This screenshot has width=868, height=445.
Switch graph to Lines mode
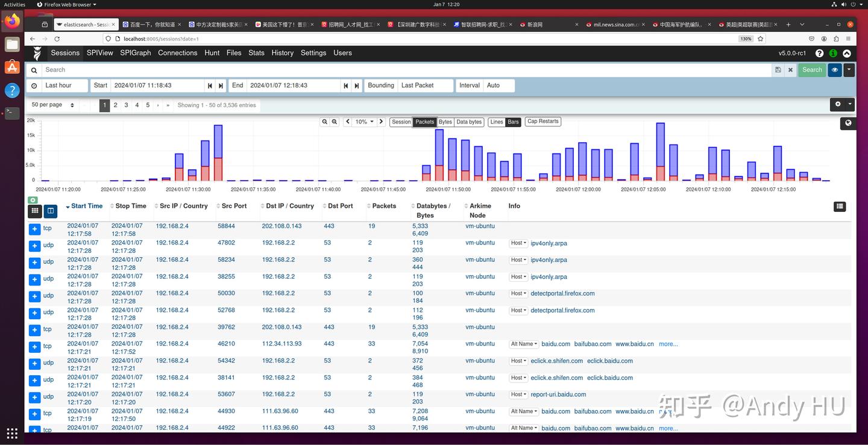click(496, 122)
